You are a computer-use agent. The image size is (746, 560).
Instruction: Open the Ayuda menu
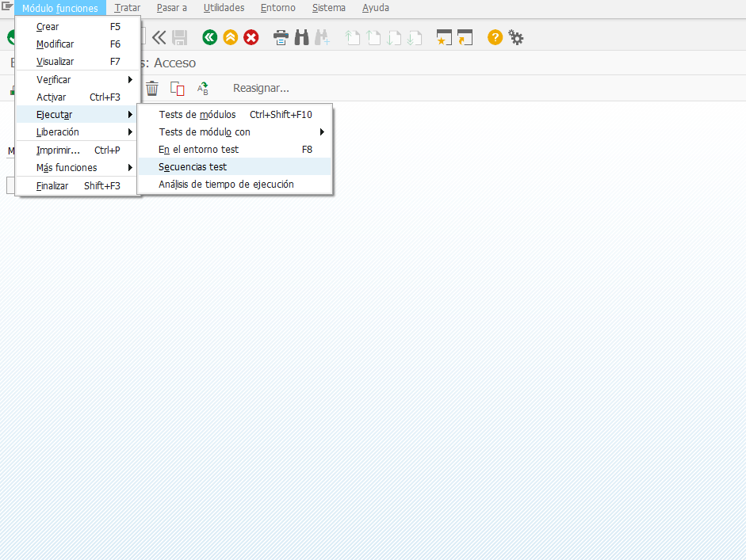376,8
